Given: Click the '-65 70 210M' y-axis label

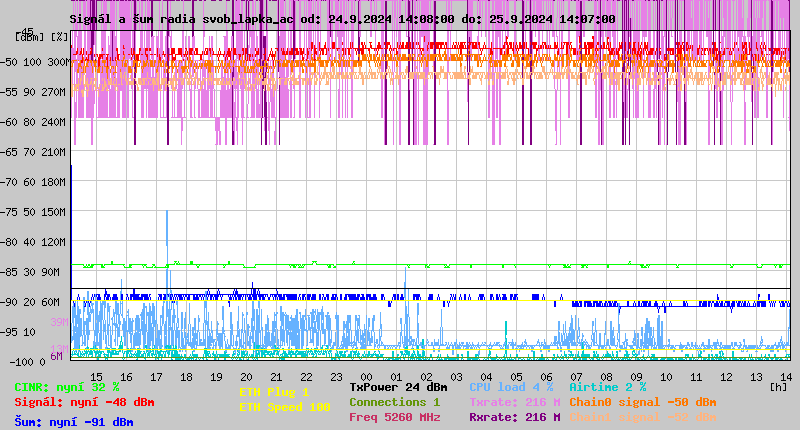Looking at the screenshot, I should [x=33, y=152].
